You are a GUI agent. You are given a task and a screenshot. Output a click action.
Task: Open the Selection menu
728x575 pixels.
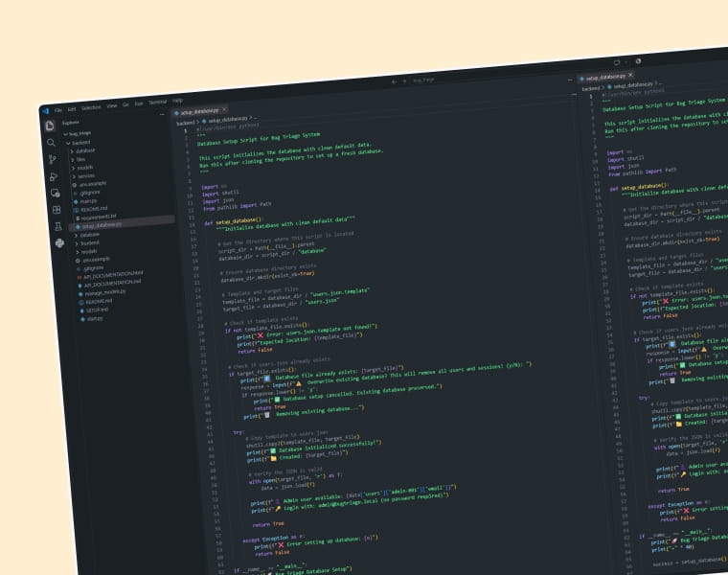pos(91,107)
